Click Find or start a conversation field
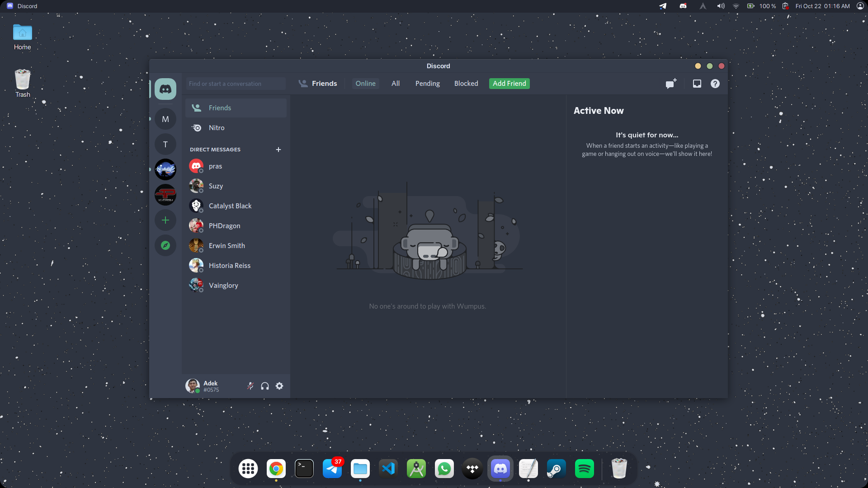This screenshot has width=868, height=488. click(236, 84)
